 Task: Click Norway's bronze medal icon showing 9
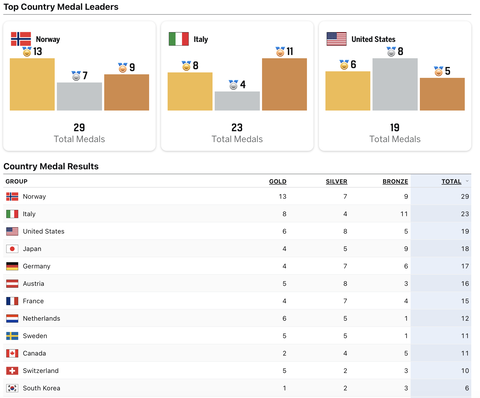123,68
